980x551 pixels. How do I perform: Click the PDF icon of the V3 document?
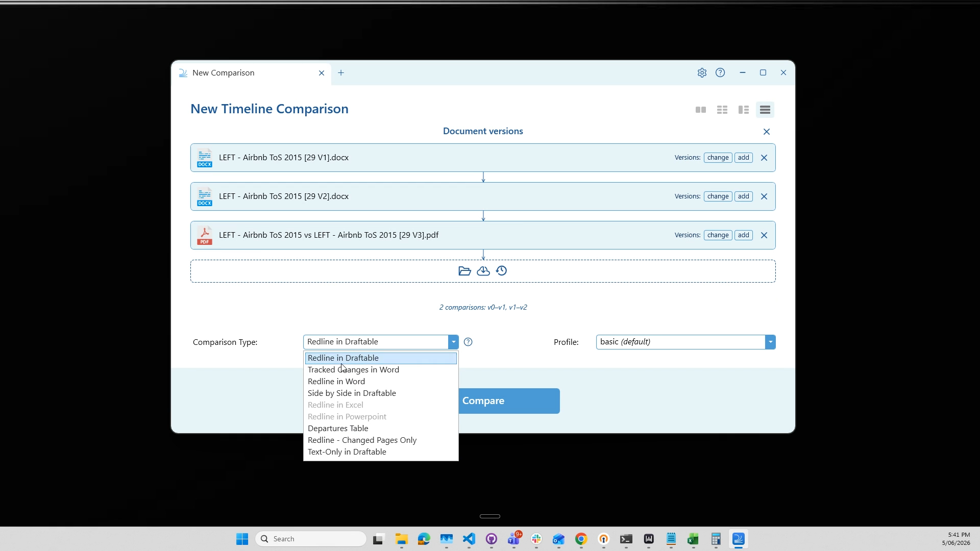(x=205, y=235)
